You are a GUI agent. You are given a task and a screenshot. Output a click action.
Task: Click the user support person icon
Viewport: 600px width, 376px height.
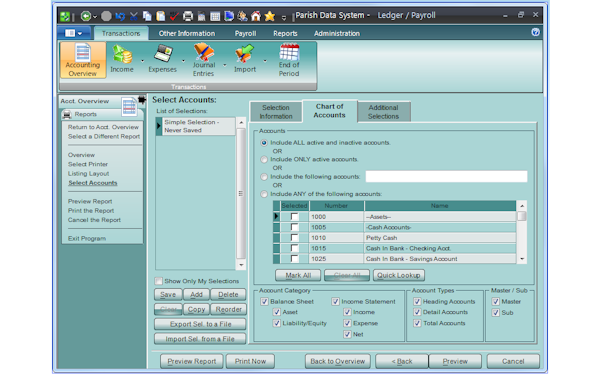242,16
